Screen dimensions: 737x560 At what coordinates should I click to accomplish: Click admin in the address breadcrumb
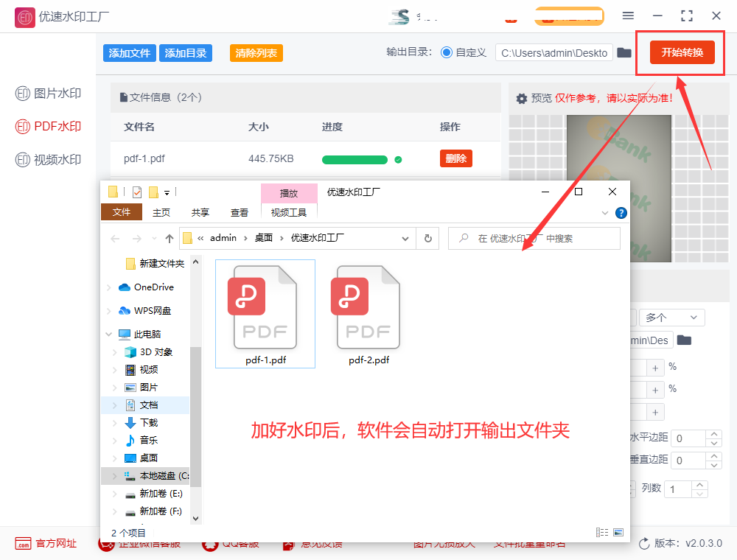[x=223, y=238]
